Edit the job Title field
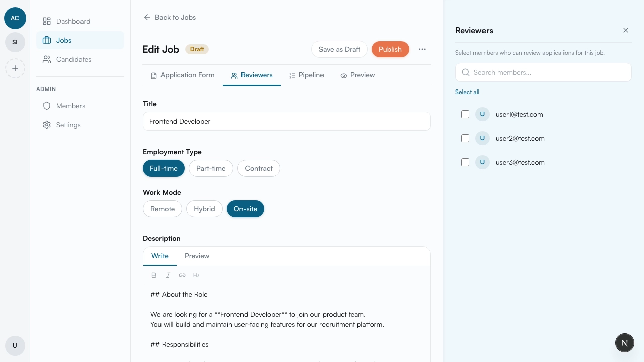This screenshot has height=362, width=644. (287, 121)
